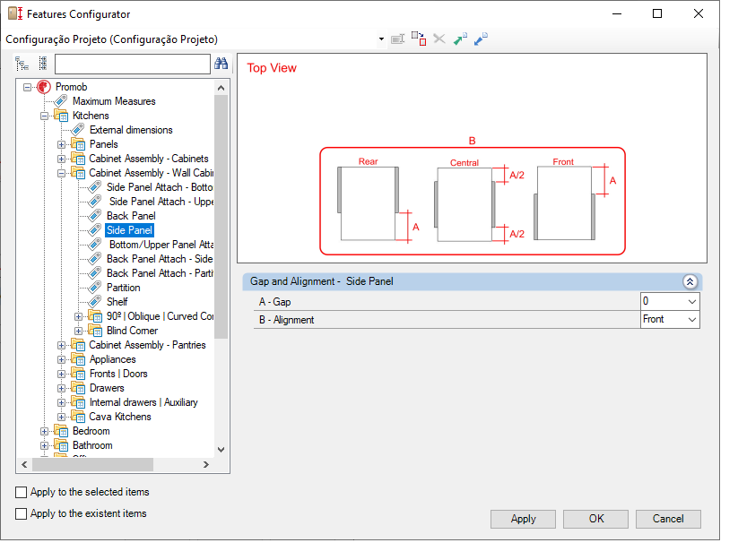Click the Apply button
Viewport: 738px width, 560px height.
523,519
